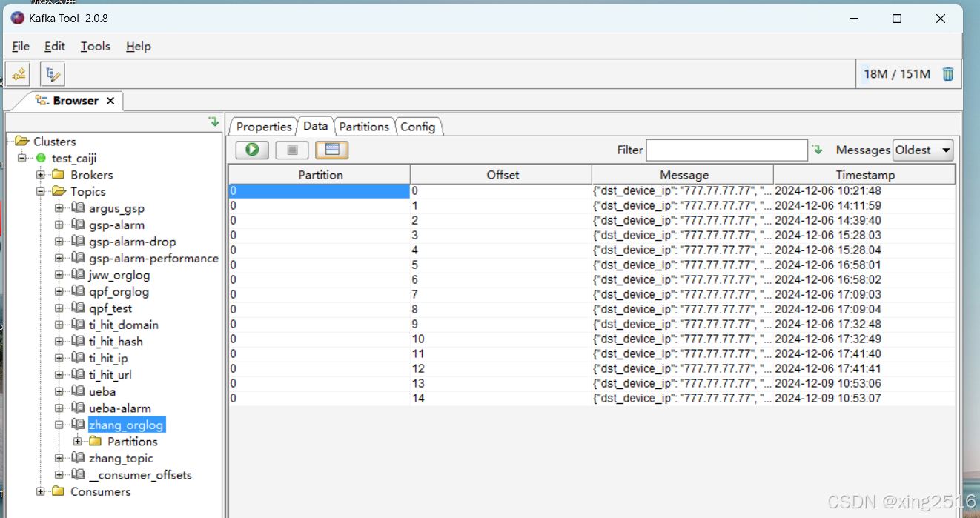The height and width of the screenshot is (518, 980).
Task: Apply the filter with the green arrow icon
Action: (x=818, y=150)
